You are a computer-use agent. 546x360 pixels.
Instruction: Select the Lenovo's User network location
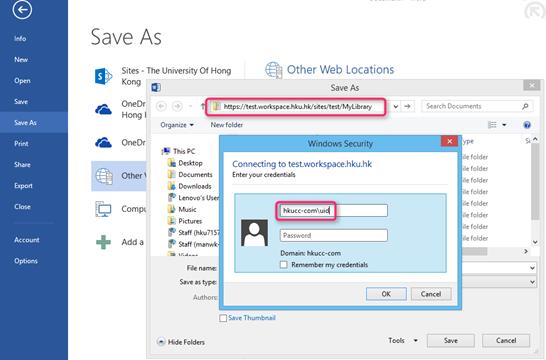(x=194, y=198)
